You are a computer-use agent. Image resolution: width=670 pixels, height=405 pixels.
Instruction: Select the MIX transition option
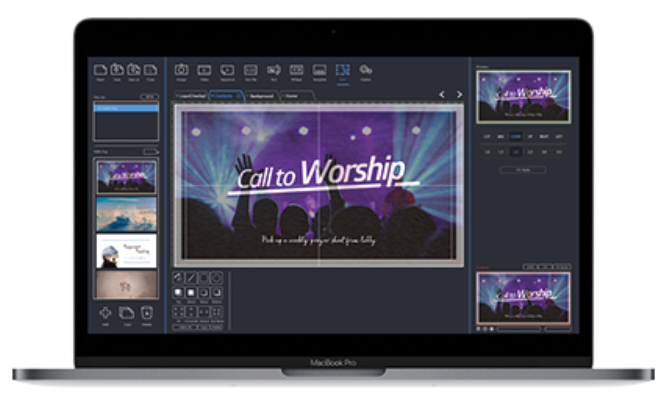pyautogui.click(x=501, y=137)
